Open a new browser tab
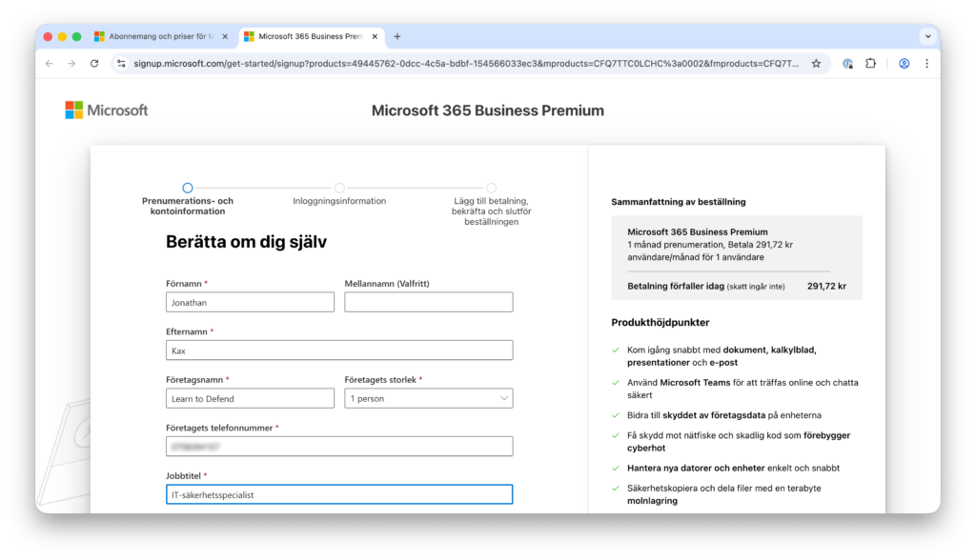This screenshot has width=976, height=560. 397,37
